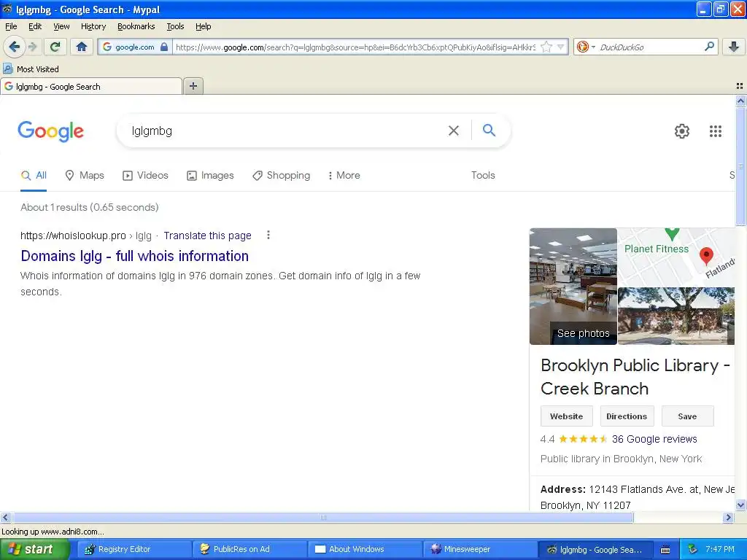747x560 pixels.
Task: Switch to the Images results tab
Action: tap(210, 175)
